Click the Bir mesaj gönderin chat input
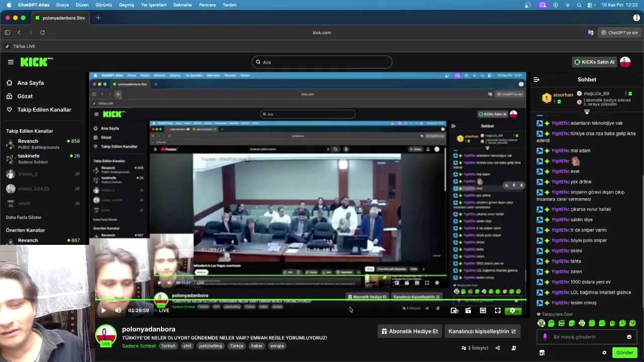The height and width of the screenshot is (362, 644). tap(586, 337)
